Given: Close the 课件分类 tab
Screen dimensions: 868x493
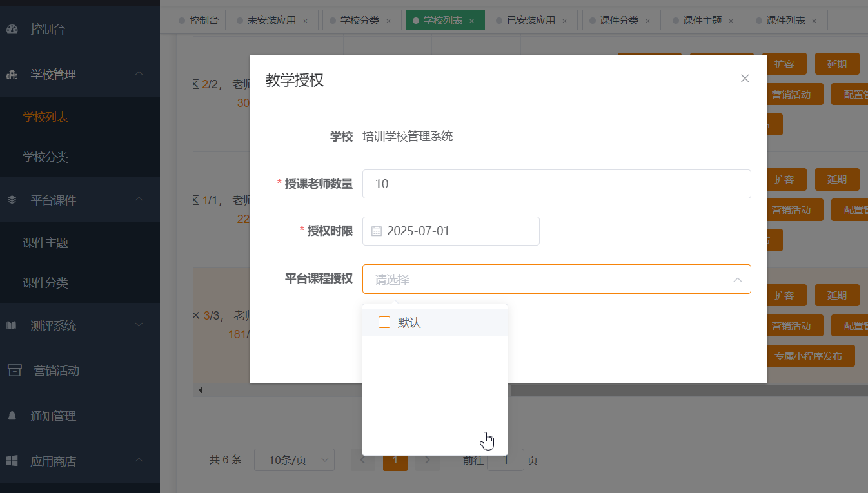Looking at the screenshot, I should [647, 21].
